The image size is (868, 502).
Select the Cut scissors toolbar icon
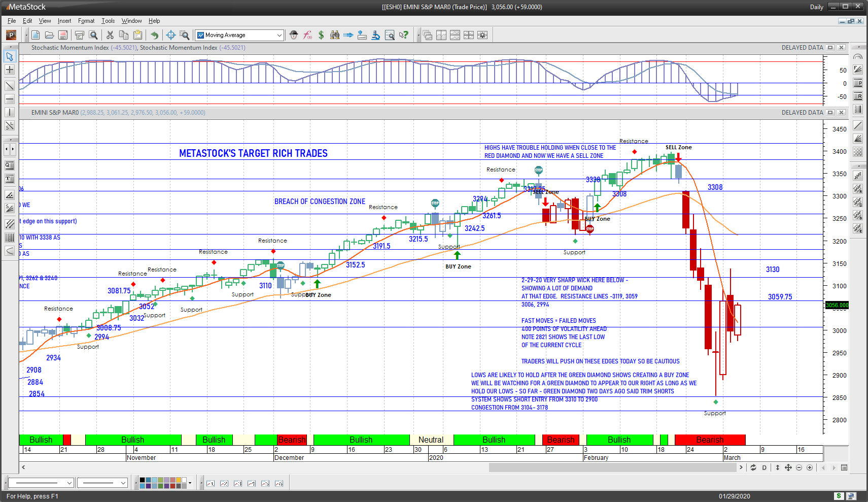coord(110,35)
